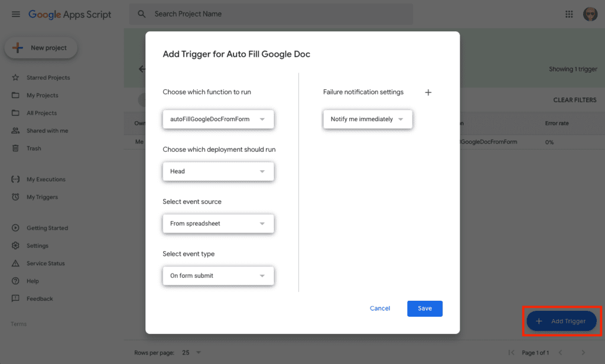
Task: Change the event source from spreadsheet
Action: point(218,223)
